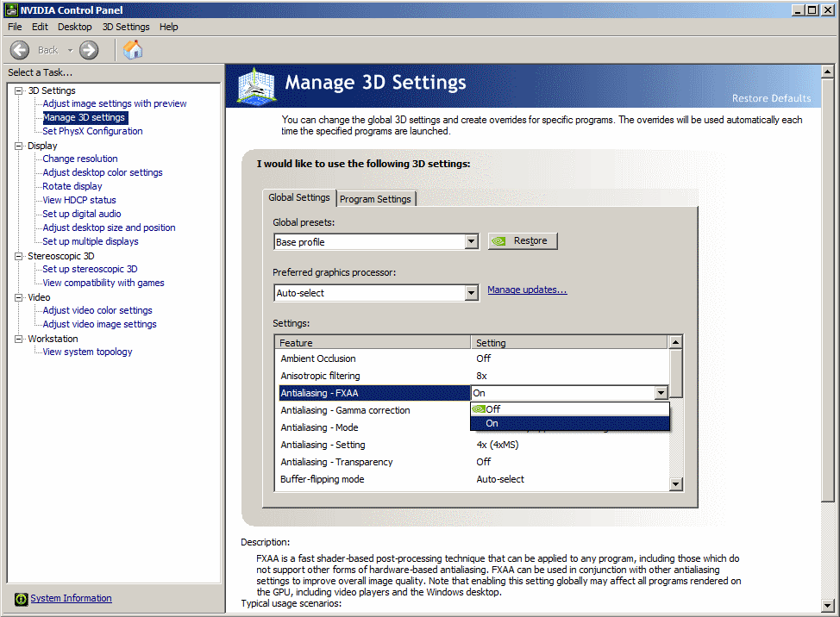Viewport: 840px width, 617px height.
Task: Collapse the 3D Settings tree node
Action: coord(19,90)
